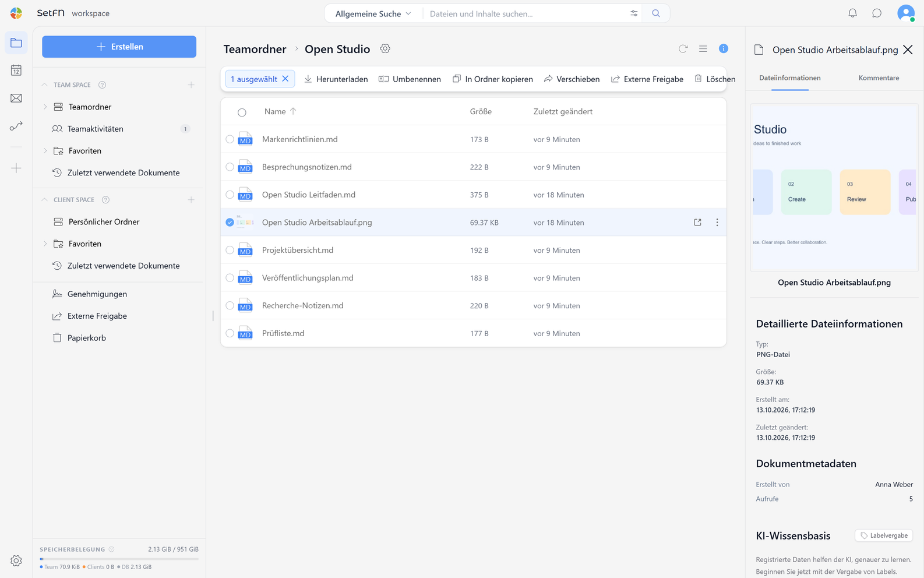Viewport: 924px width, 578px height.
Task: Open the Allgemeine Suche dropdown
Action: tap(373, 13)
